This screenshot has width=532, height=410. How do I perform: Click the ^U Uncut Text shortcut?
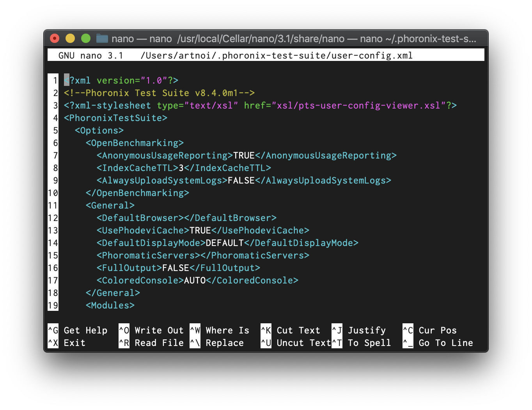pos(296,343)
